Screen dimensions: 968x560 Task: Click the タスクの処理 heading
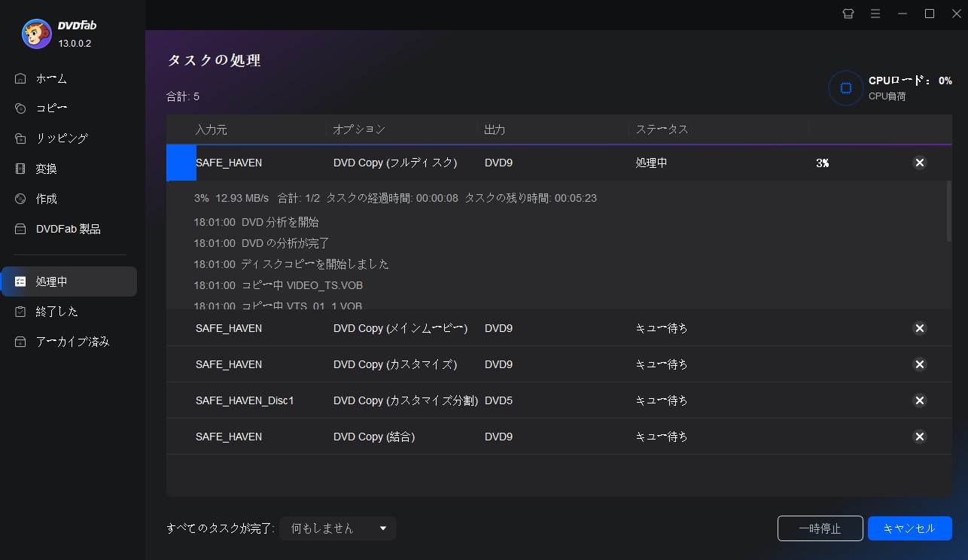[214, 60]
